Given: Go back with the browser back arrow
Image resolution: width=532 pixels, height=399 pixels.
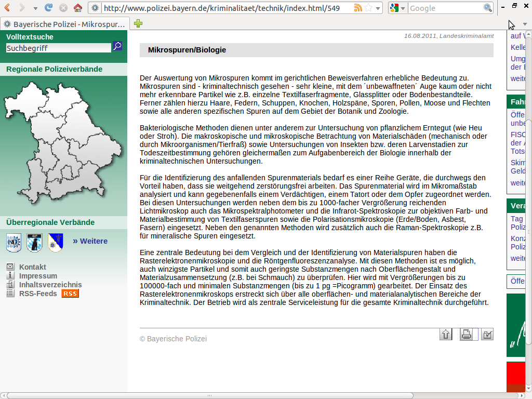Looking at the screenshot, I should point(7,7).
